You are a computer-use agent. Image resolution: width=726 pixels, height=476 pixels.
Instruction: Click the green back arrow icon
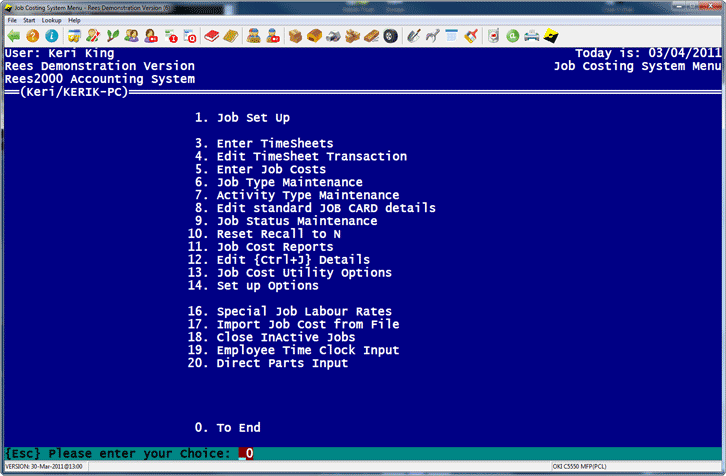(14, 36)
